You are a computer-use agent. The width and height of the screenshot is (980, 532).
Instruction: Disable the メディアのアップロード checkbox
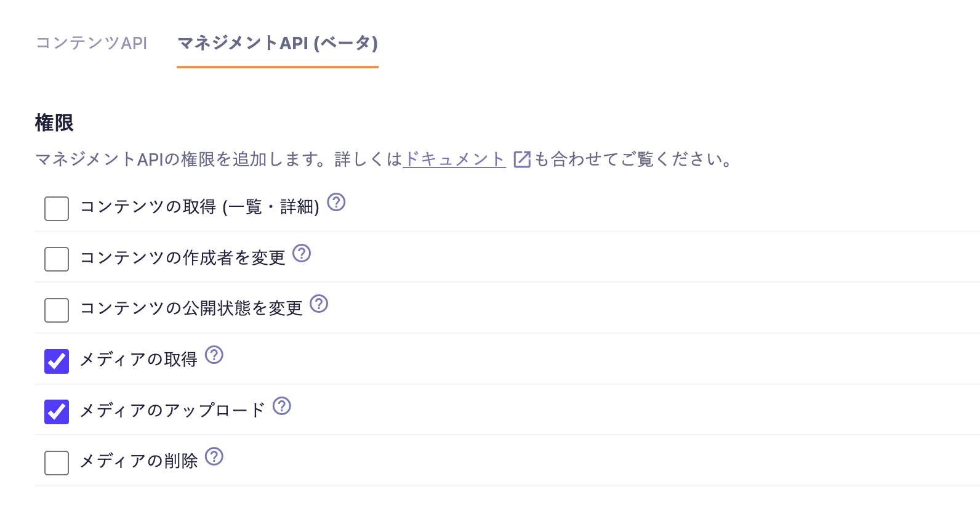tap(57, 412)
